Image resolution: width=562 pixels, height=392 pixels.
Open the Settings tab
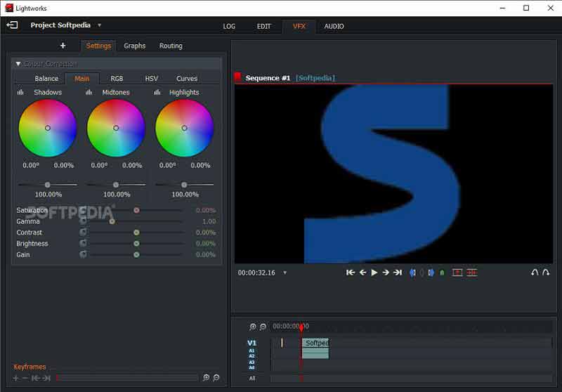pyautogui.click(x=98, y=46)
